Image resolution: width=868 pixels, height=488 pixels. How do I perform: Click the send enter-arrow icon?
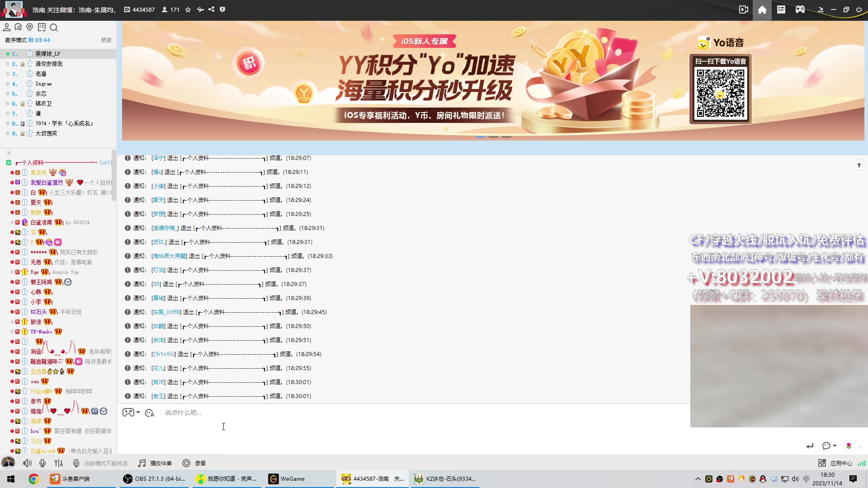point(810,446)
